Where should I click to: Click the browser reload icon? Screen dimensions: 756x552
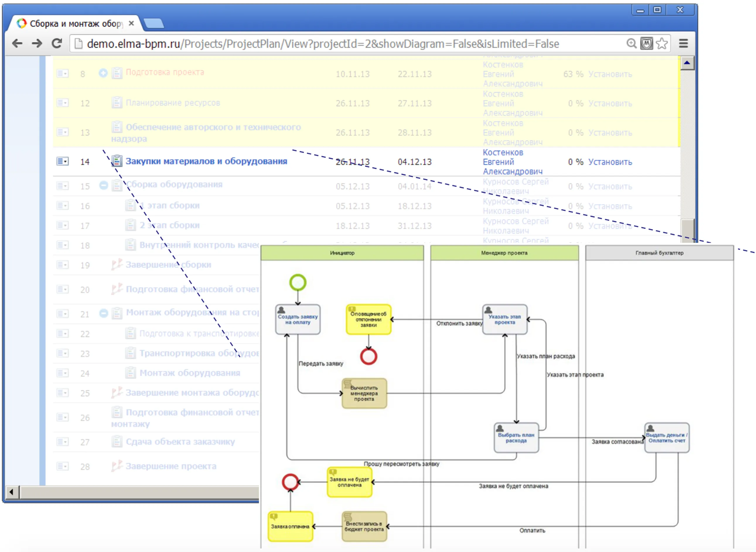57,43
